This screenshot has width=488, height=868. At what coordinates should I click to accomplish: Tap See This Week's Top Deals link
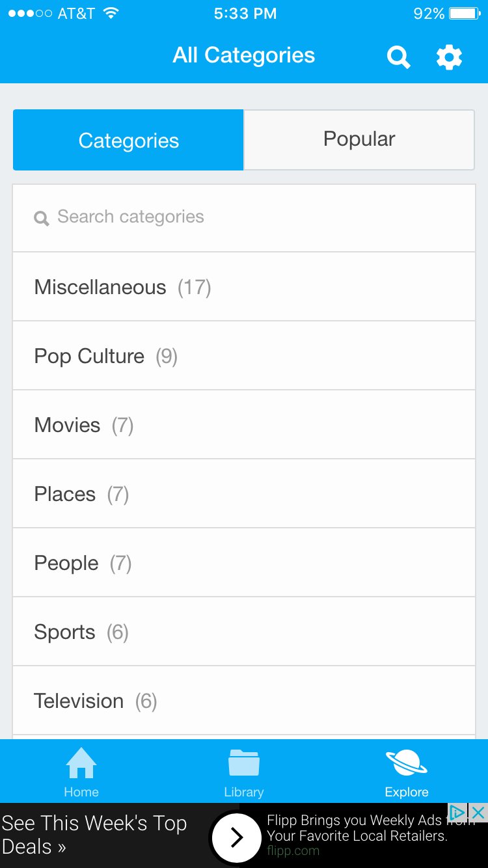click(x=94, y=835)
